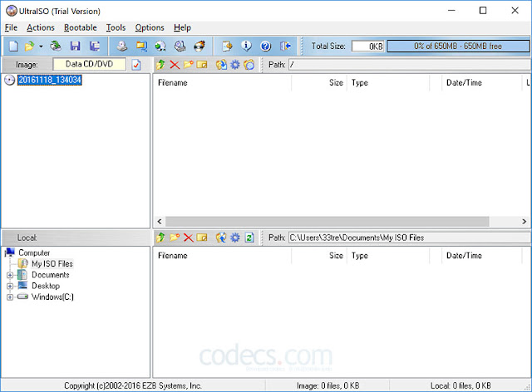Image resolution: width=532 pixels, height=392 pixels.
Task: Click the scroll right arrow in image list
Action: point(525,222)
